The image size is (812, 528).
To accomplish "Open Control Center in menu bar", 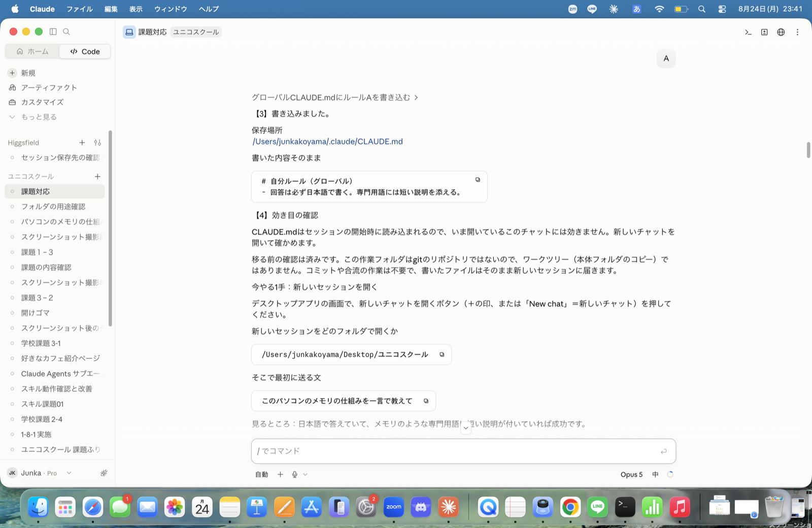I will click(722, 9).
